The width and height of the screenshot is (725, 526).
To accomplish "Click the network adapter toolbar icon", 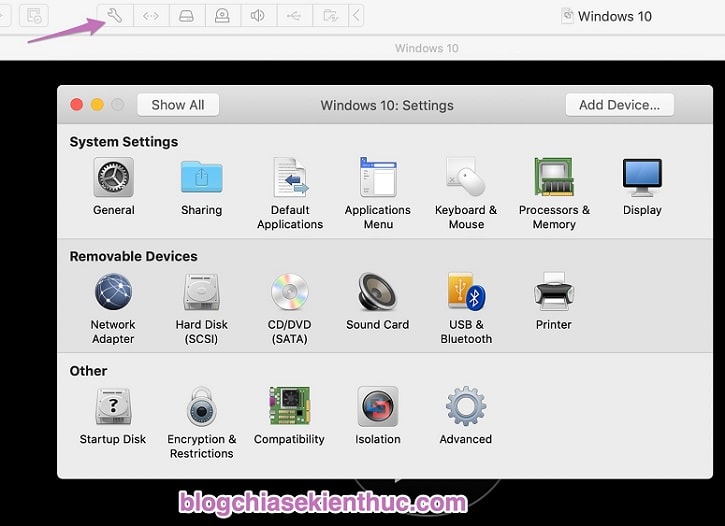I will pos(151,16).
